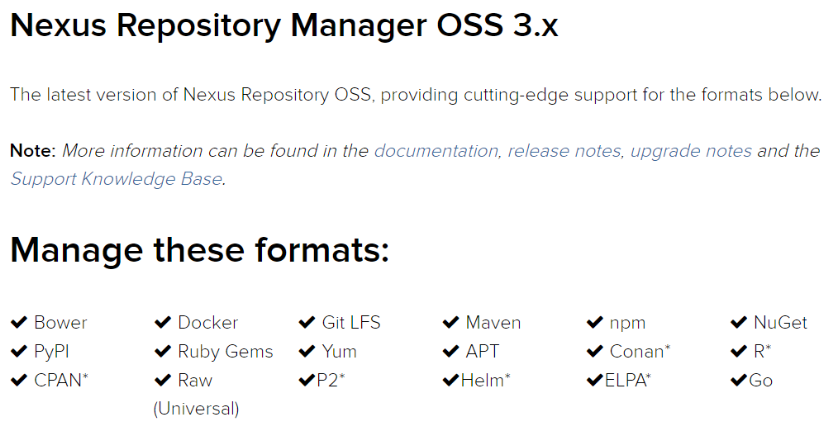Click the checkmark icon beside Bower
This screenshot has height=430, width=829.
pos(19,322)
